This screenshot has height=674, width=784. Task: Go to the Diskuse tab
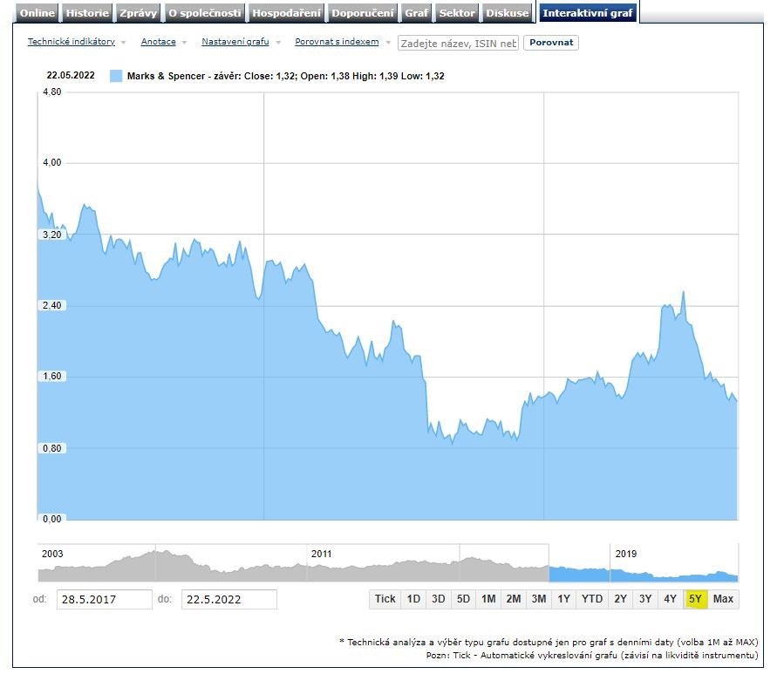click(x=508, y=13)
